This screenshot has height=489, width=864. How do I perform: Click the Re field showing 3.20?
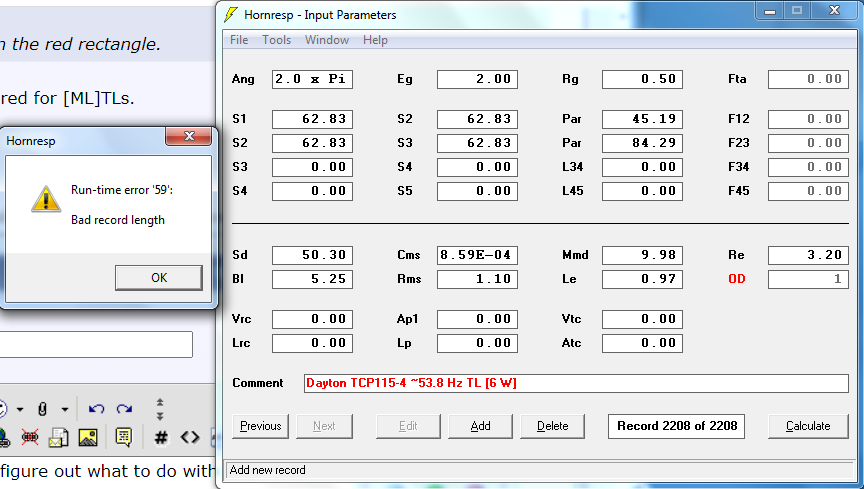coord(808,255)
